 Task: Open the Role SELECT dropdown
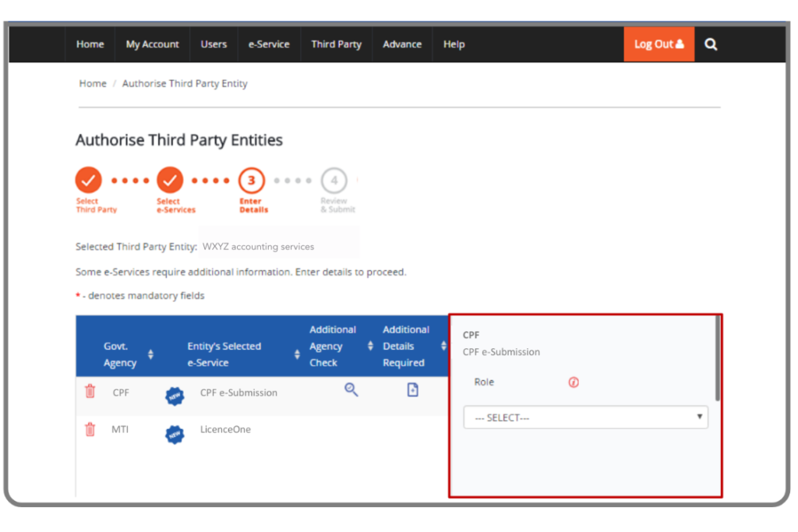coord(585,417)
